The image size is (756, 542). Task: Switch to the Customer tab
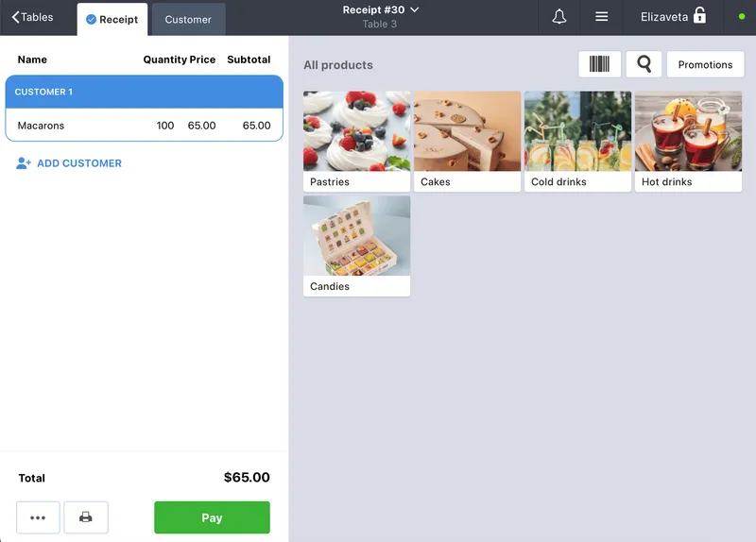point(188,20)
